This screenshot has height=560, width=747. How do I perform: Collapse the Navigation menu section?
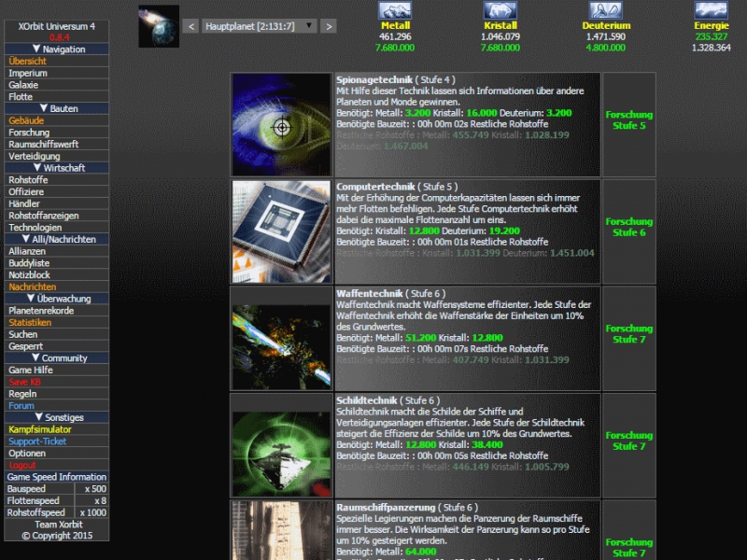(x=57, y=49)
